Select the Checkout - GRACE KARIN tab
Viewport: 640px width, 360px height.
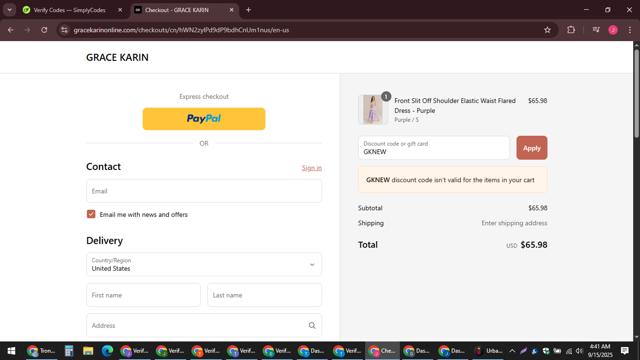(184, 10)
